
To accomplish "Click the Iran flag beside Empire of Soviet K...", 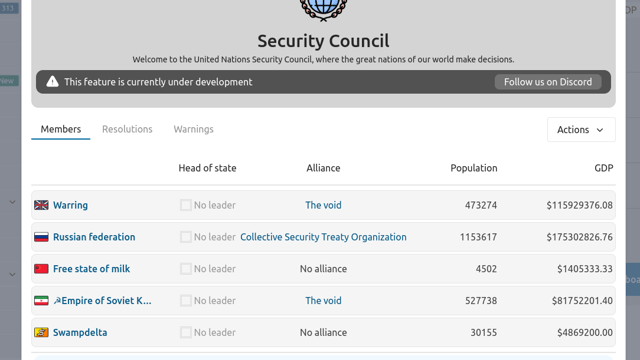I will [x=41, y=300].
